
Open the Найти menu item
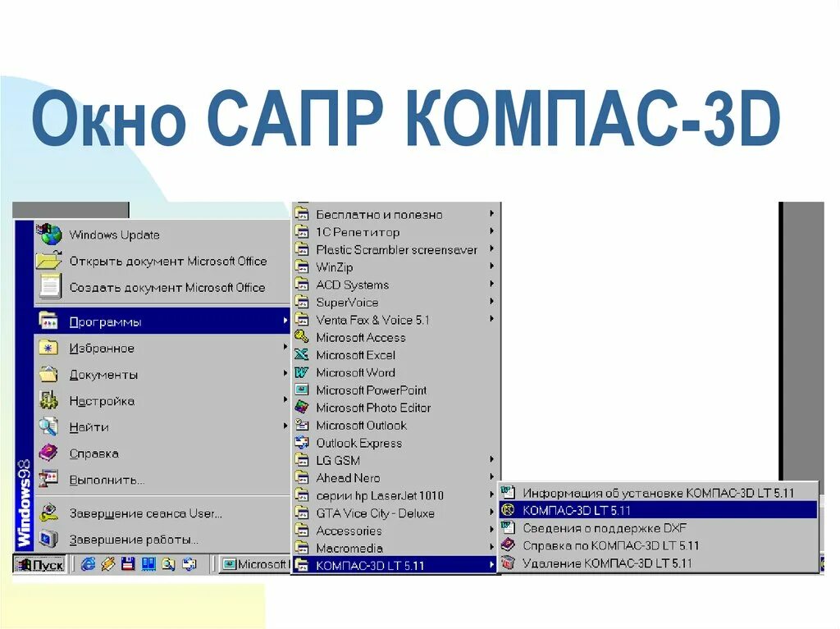pyautogui.click(x=162, y=427)
